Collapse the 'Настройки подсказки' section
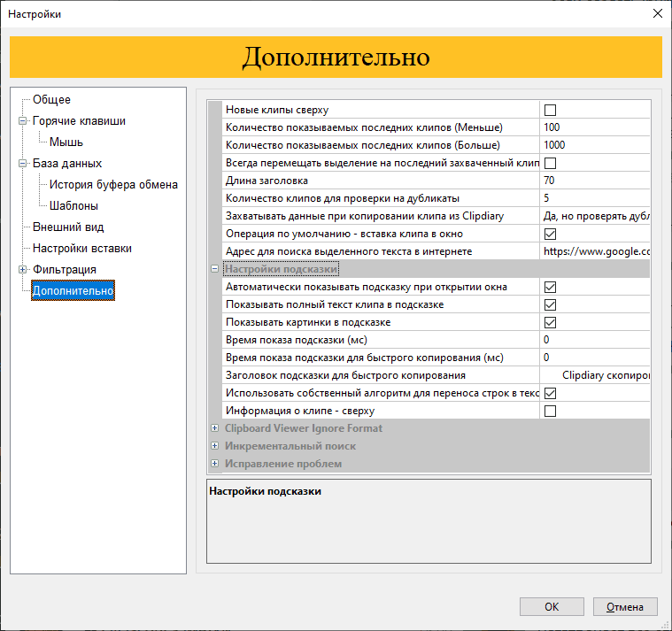This screenshot has height=631, width=672. tap(214, 269)
